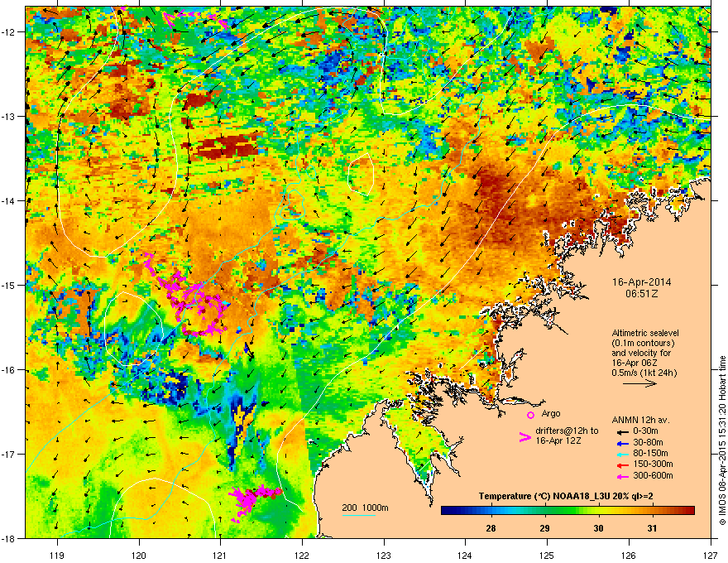Click the red 150-300m arrow legend symbol

click(x=623, y=464)
